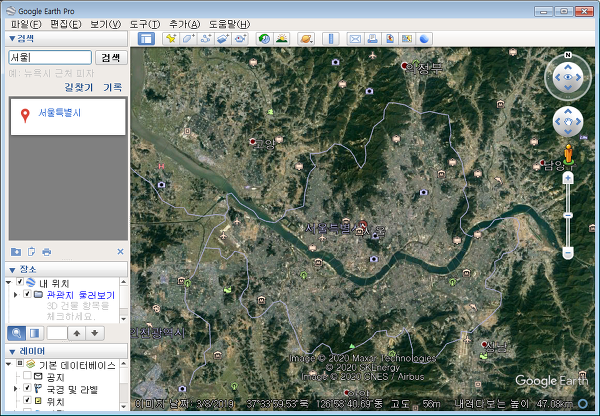Viewport: 600px width, 416px height.
Task: Select the Add Path tool
Action: (206, 39)
